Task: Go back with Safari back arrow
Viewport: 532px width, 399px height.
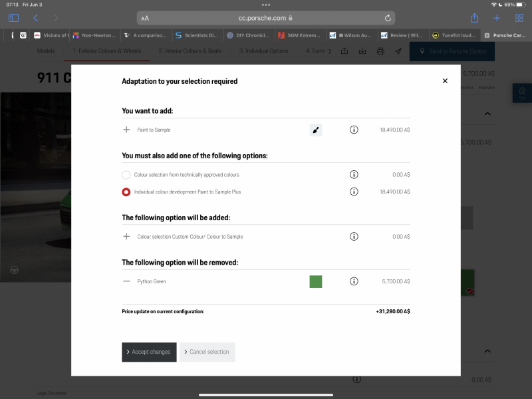Action: tap(36, 18)
